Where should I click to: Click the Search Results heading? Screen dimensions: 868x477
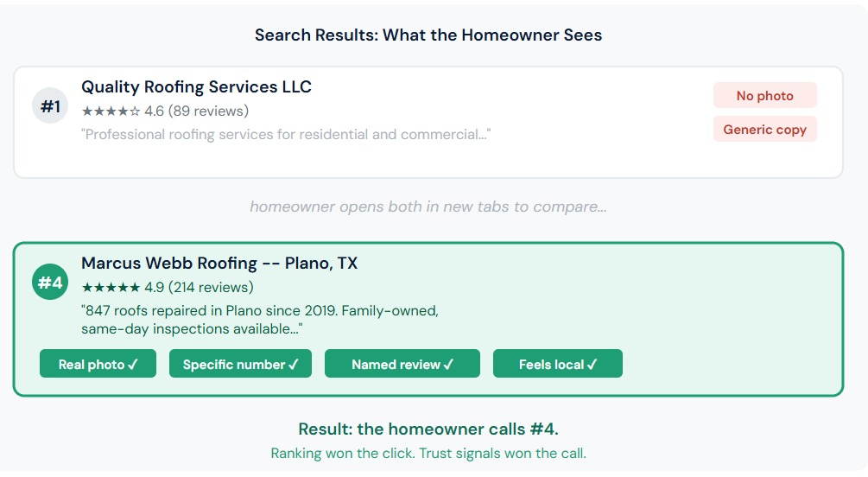428,35
